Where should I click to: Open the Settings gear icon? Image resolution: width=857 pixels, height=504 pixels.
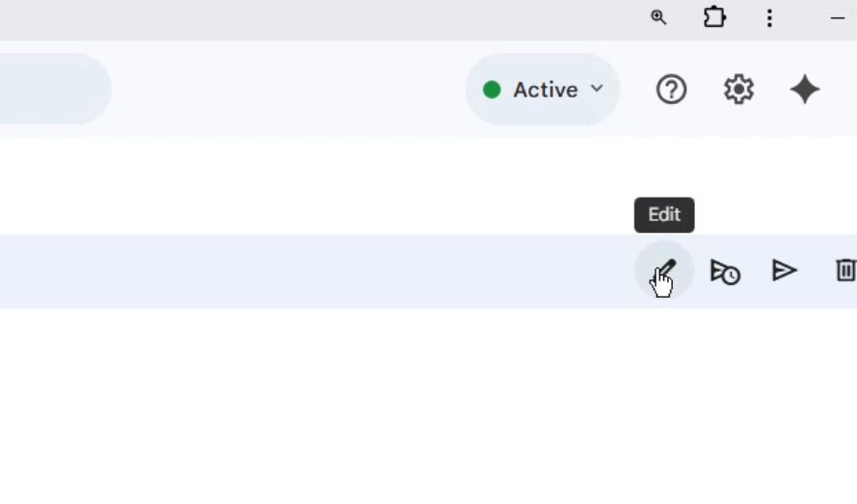738,90
